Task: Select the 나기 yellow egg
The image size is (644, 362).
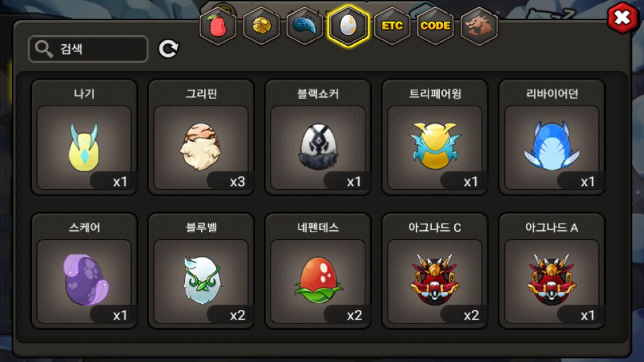Action: pos(84,137)
